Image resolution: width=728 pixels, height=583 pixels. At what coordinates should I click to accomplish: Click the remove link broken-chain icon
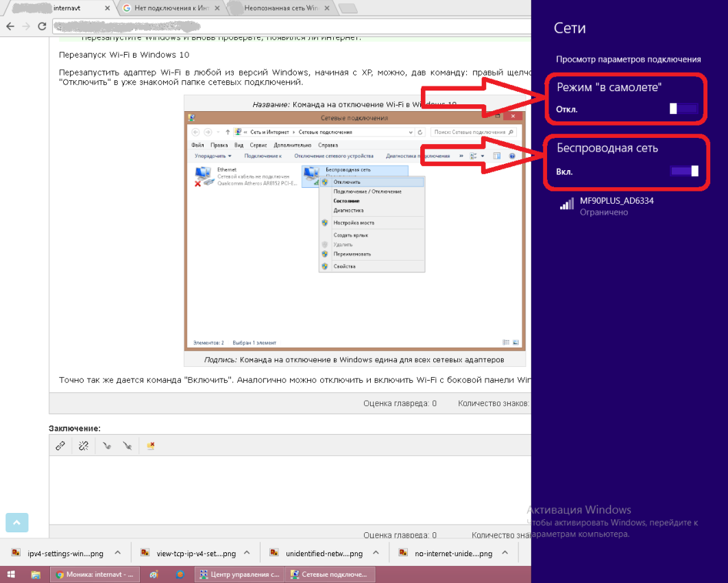[x=84, y=446]
